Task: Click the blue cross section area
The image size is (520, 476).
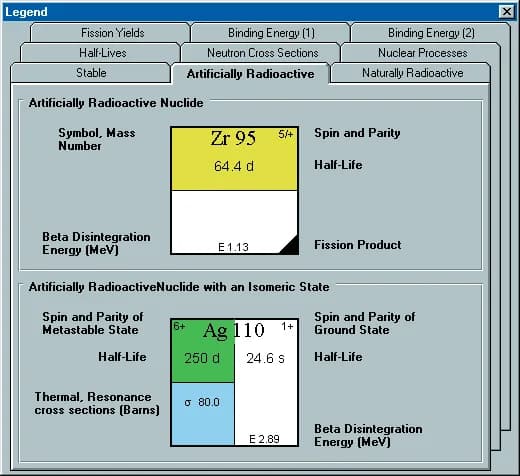Action: 203,414
